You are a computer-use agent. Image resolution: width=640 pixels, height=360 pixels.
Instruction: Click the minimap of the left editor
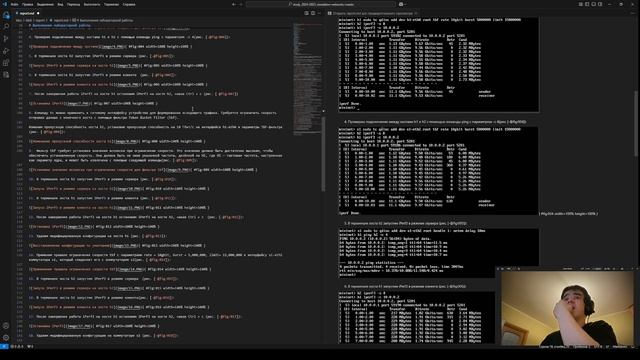tap(307, 80)
